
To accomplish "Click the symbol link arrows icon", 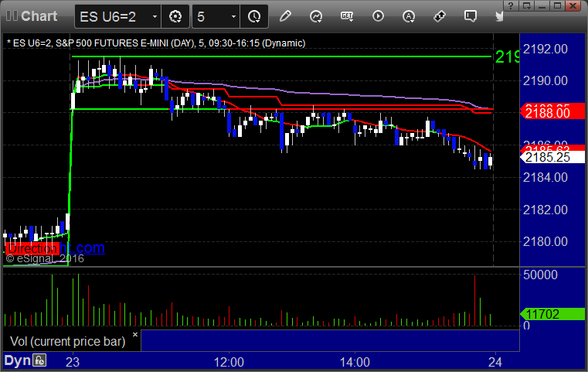I will click(x=440, y=16).
